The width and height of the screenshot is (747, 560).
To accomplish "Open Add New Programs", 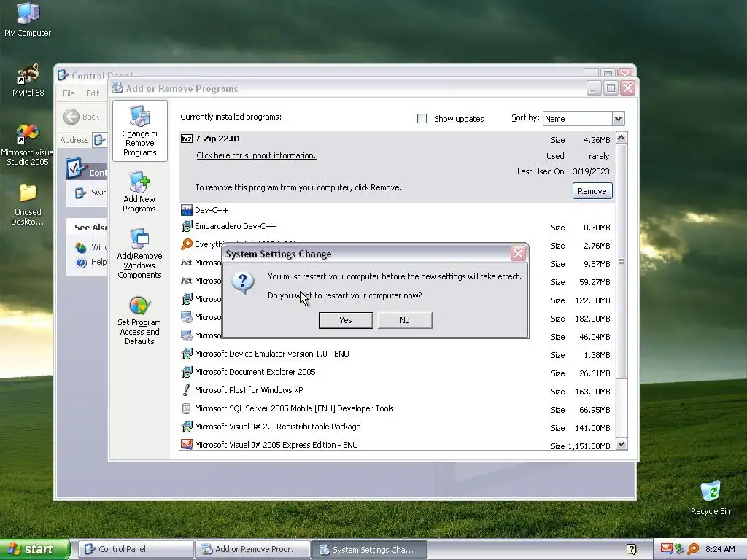I will [x=139, y=192].
